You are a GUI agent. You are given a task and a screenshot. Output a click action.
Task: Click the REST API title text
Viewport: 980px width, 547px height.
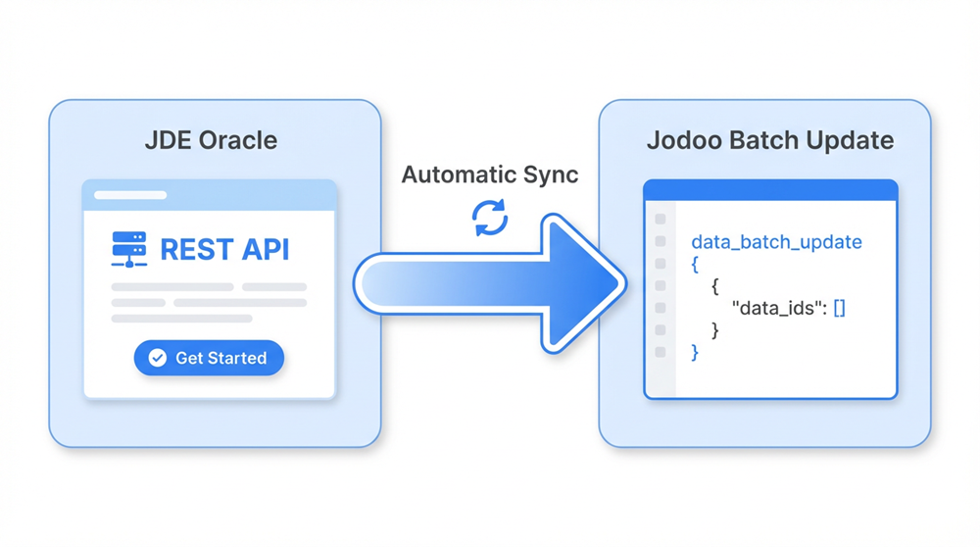[x=224, y=249]
